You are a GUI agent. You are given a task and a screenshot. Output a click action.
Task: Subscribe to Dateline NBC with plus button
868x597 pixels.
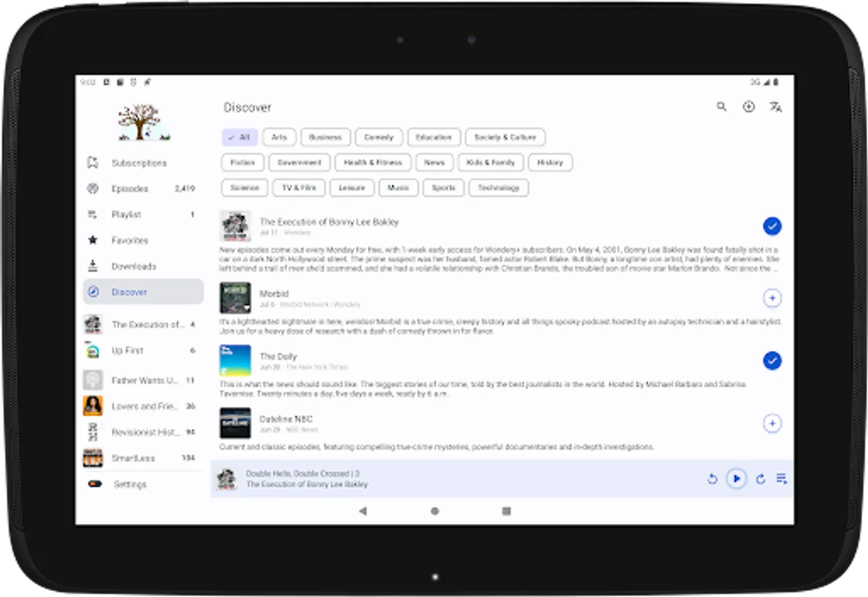pyautogui.click(x=772, y=423)
